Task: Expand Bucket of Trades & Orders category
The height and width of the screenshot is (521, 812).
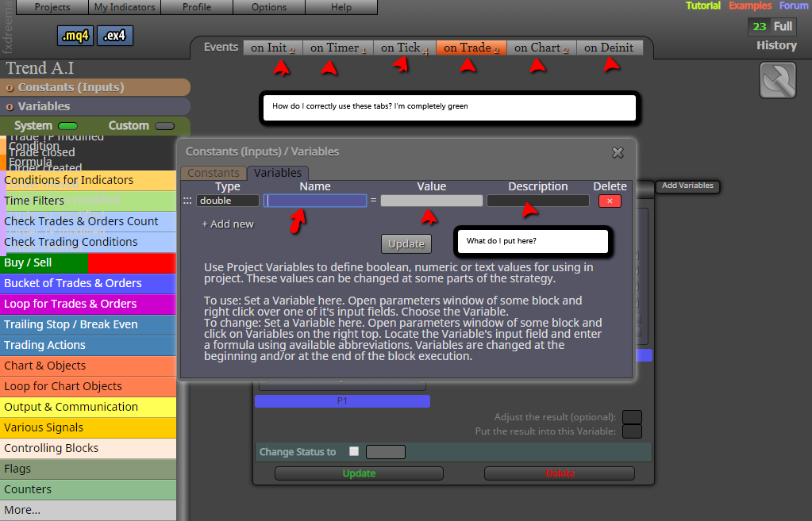Action: click(x=88, y=284)
